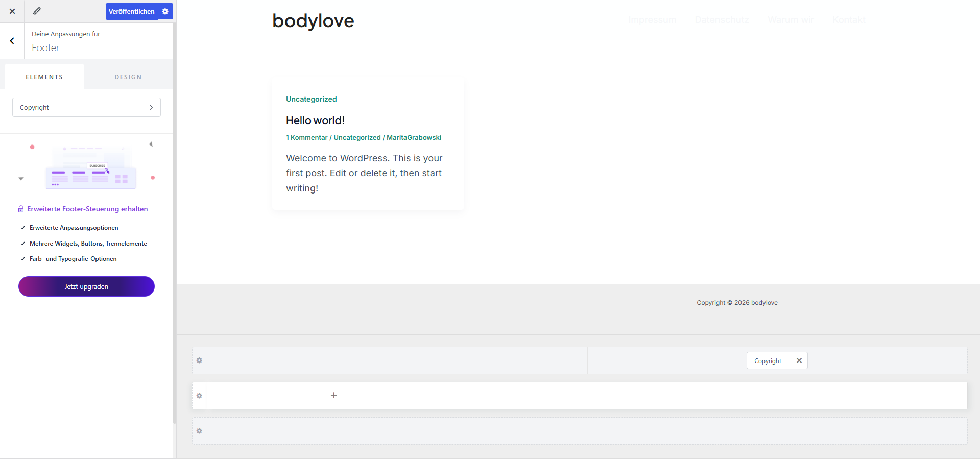Click the 'Deine Anpassungen für' label
The width and height of the screenshot is (980, 459).
(66, 34)
